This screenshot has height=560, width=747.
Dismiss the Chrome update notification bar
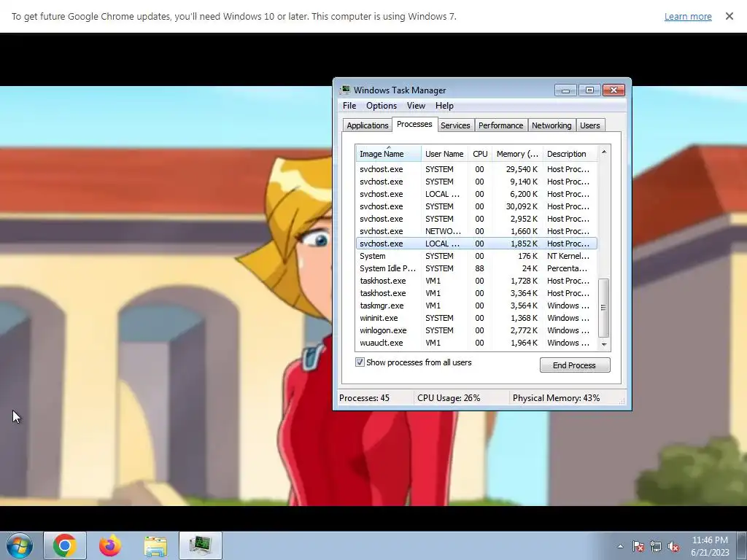[x=729, y=16]
